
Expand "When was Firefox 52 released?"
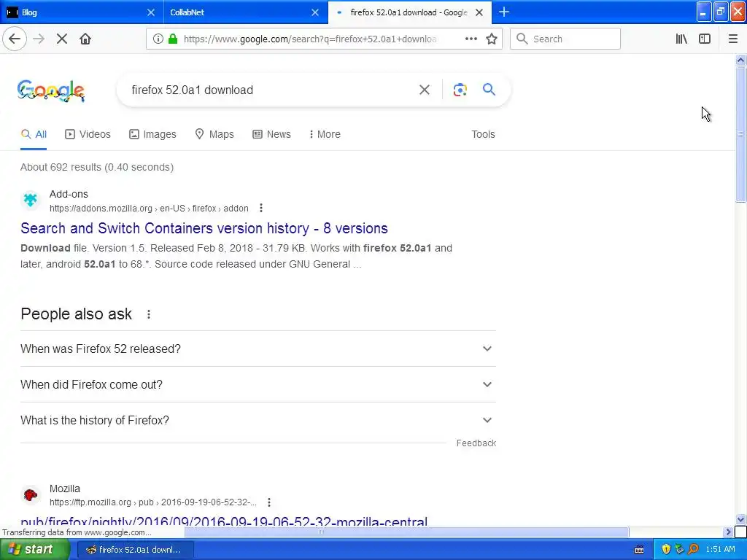coord(258,349)
